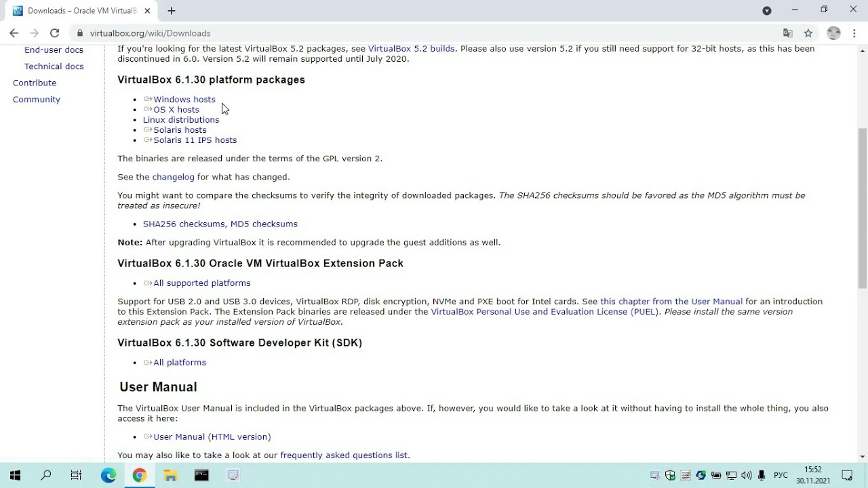Click the Google Translate icon in address bar
This screenshot has width=868, height=488.
coord(787,33)
